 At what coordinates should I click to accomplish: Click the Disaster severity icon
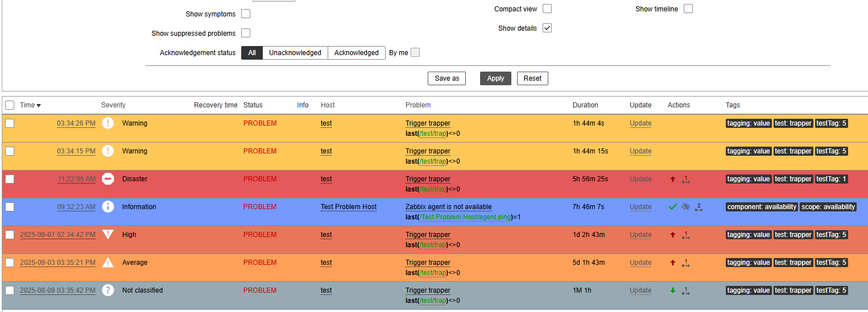[108, 179]
